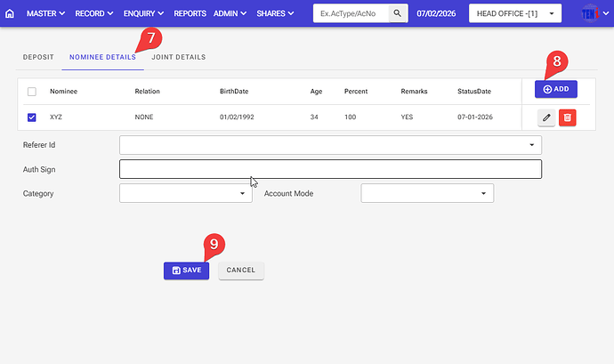Focus the Auth Sign input field
The height and width of the screenshot is (364, 614).
click(330, 169)
